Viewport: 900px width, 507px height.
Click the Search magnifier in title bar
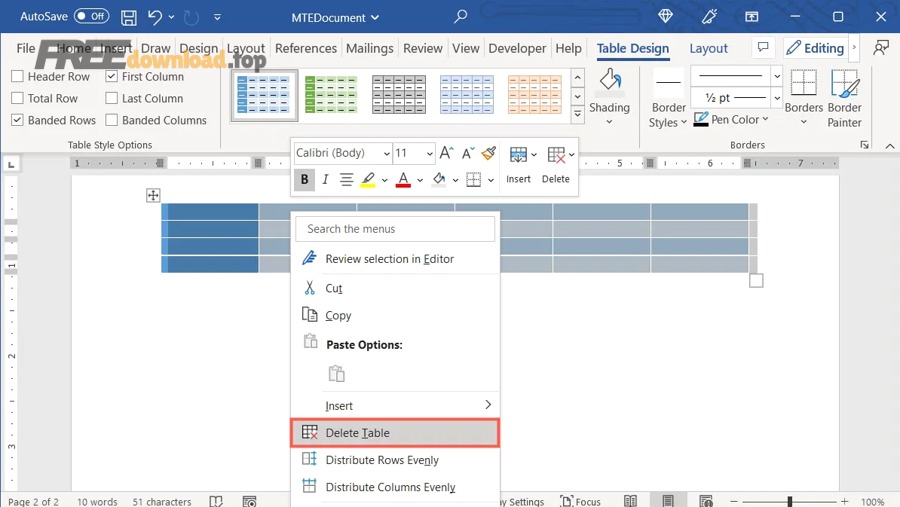[x=460, y=17]
